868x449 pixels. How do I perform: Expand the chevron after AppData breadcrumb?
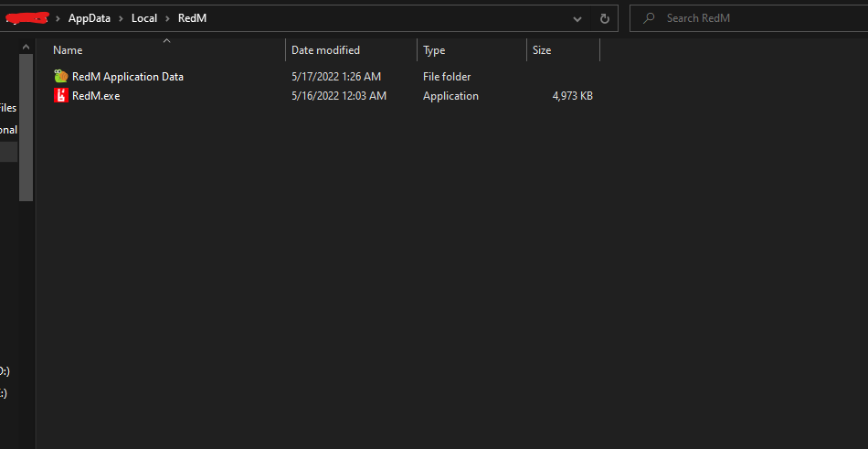(121, 18)
